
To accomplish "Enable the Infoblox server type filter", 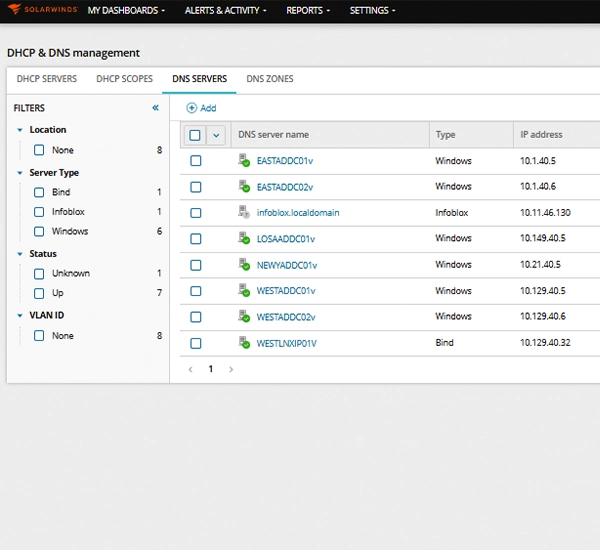I will [39, 212].
